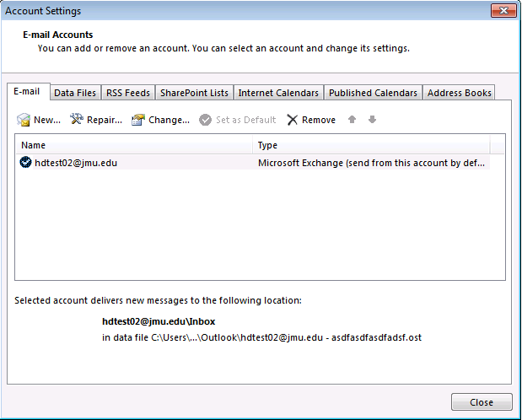Sort accounts by the Name column header
522x420 pixels.
(x=134, y=145)
